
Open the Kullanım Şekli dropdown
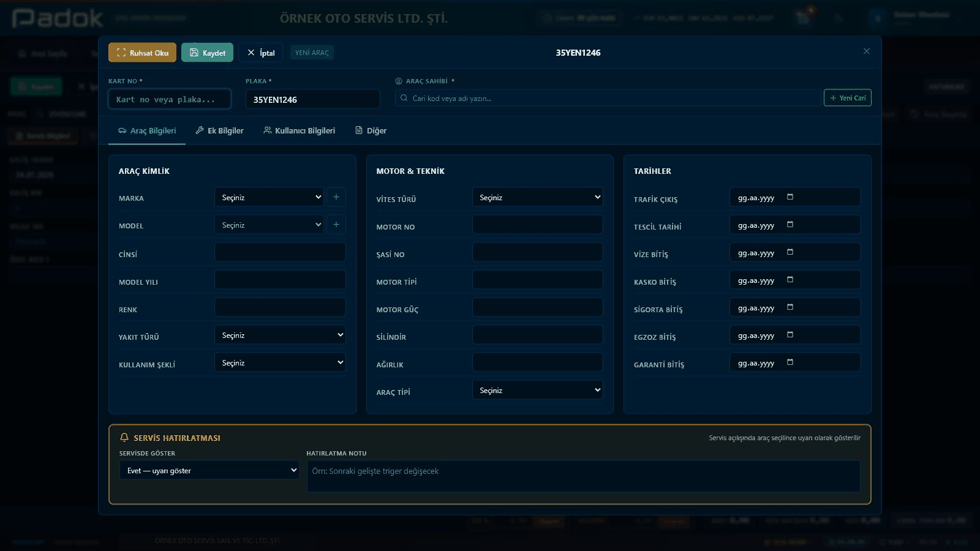[x=280, y=362]
